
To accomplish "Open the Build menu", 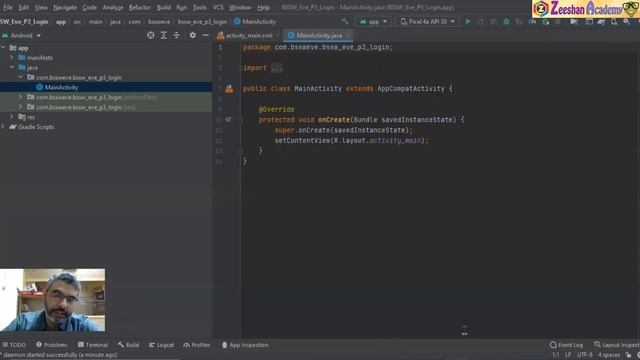I will [164, 7].
